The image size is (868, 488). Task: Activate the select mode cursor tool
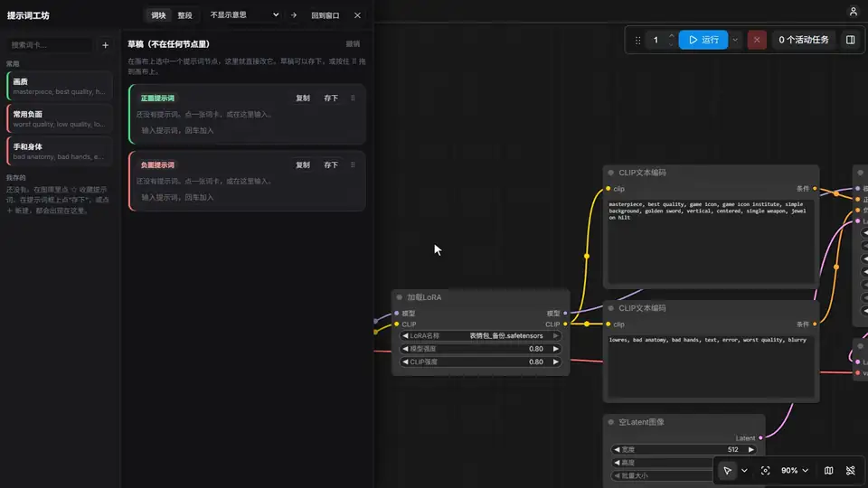point(727,471)
